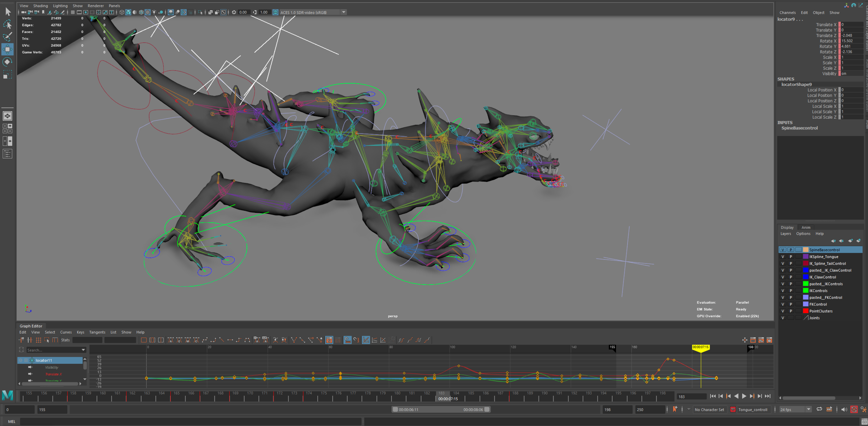Click the bookmark creation icon near the range slider

click(675, 409)
